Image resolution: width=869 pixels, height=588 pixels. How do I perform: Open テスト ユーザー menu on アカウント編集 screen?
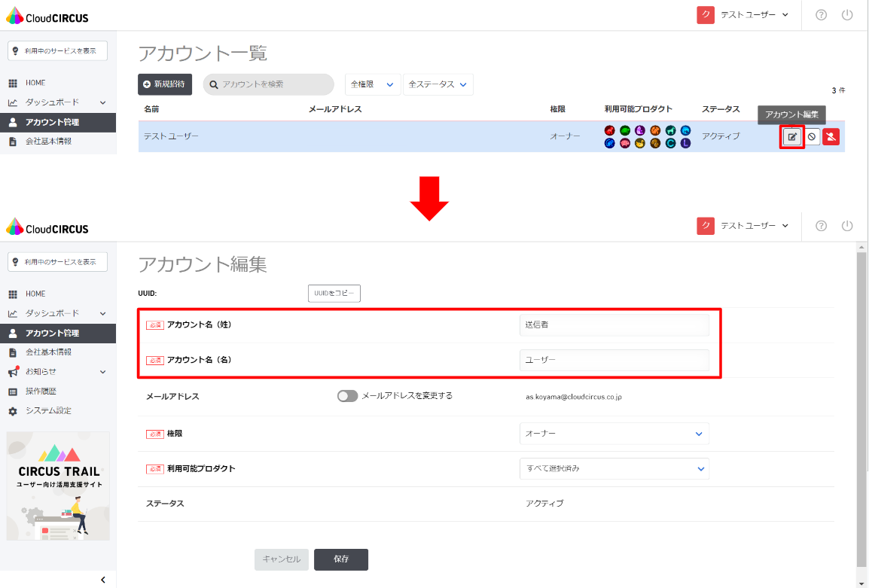coord(755,226)
